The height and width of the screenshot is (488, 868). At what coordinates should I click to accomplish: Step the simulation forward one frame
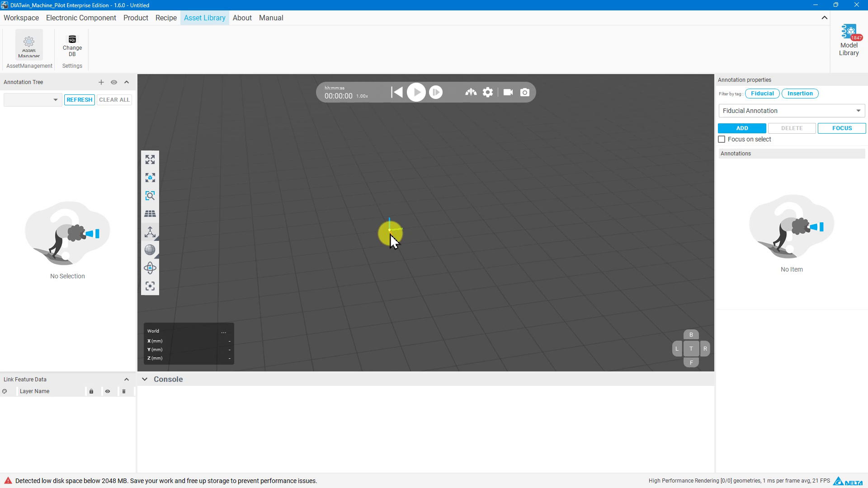point(436,93)
